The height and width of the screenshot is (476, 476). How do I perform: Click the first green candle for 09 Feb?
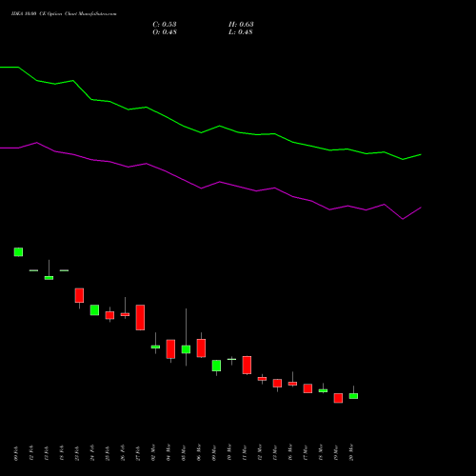18,252
